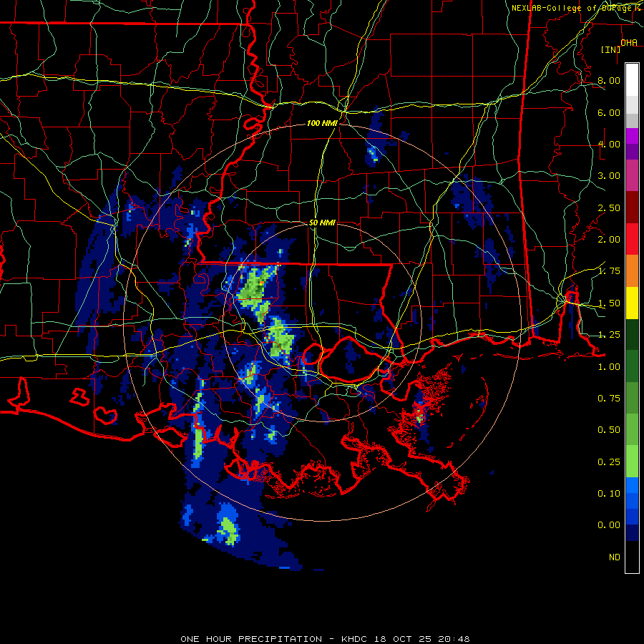The width and height of the screenshot is (644, 644).
Task: Click the ND legend label
Action: (x=615, y=557)
